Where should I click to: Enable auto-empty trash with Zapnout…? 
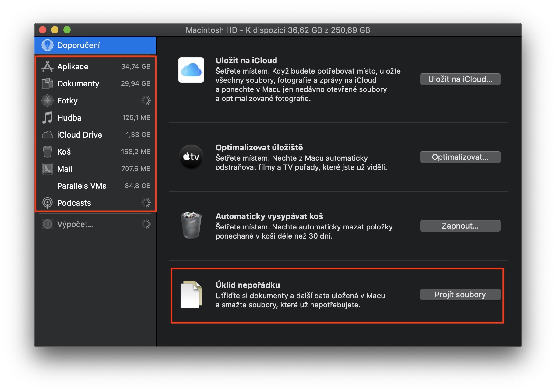coord(460,226)
